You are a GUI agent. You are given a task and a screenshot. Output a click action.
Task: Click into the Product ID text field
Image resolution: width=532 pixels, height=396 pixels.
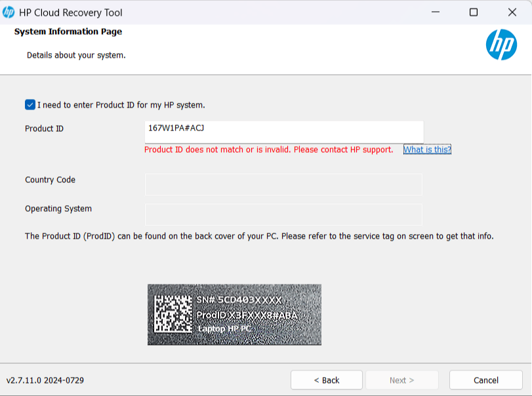tap(283, 129)
